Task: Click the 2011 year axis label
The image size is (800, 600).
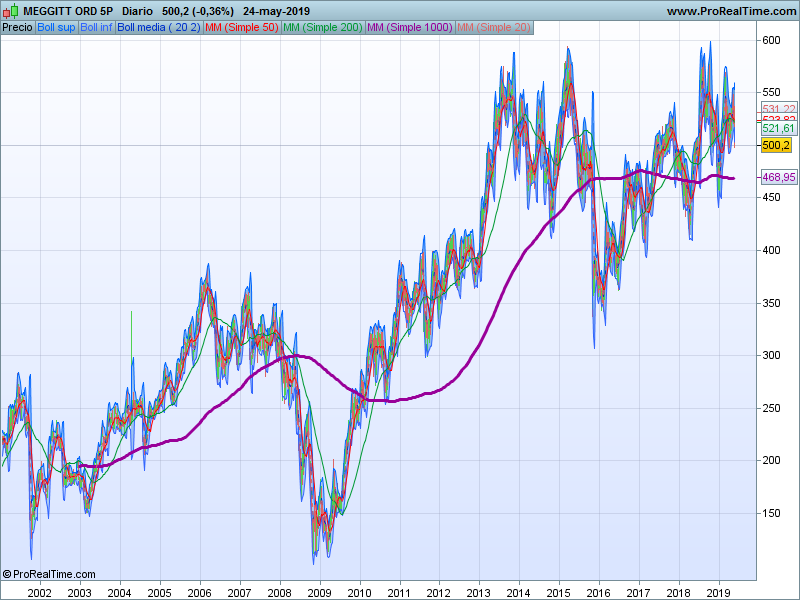Action: 399,593
